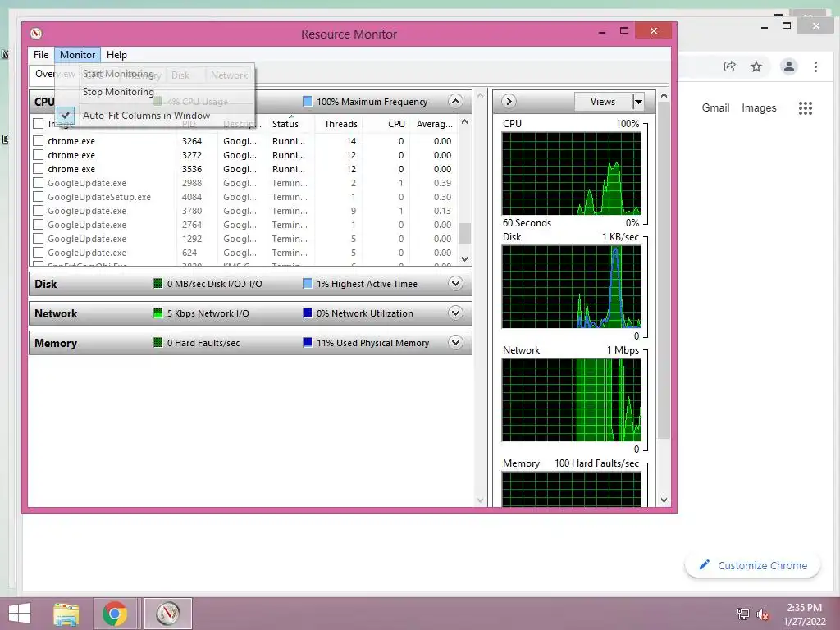Open Chrome's three-dot menu
The height and width of the screenshot is (630, 840).
[815, 66]
